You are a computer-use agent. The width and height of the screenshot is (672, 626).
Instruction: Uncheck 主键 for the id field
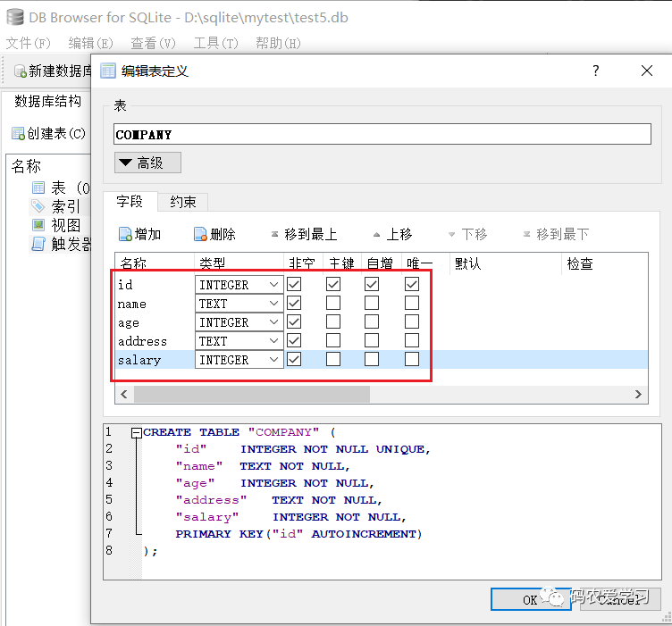click(333, 284)
